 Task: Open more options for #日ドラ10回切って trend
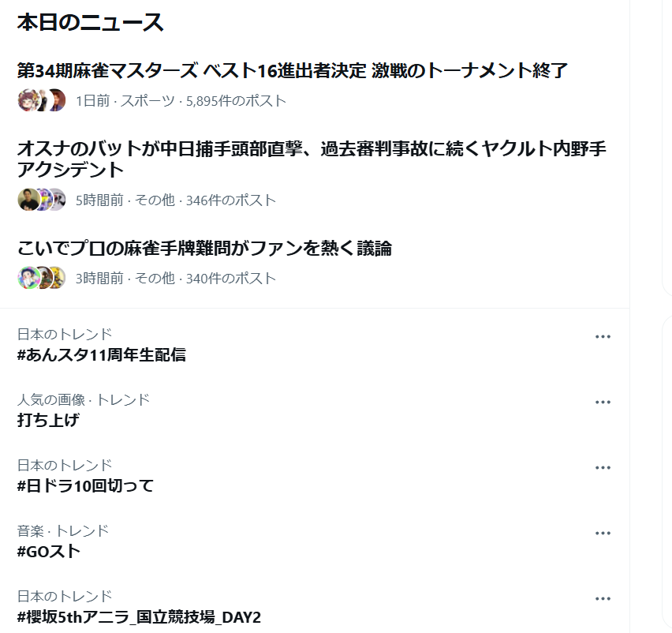[x=603, y=468]
